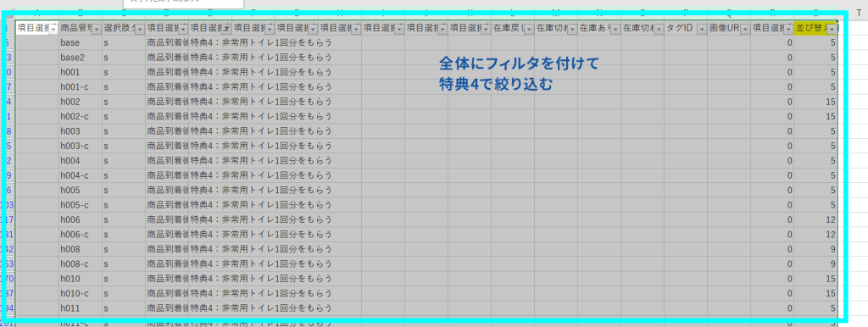
Task: Open the yellow 並び替え filter dropdown
Action: pyautogui.click(x=832, y=29)
